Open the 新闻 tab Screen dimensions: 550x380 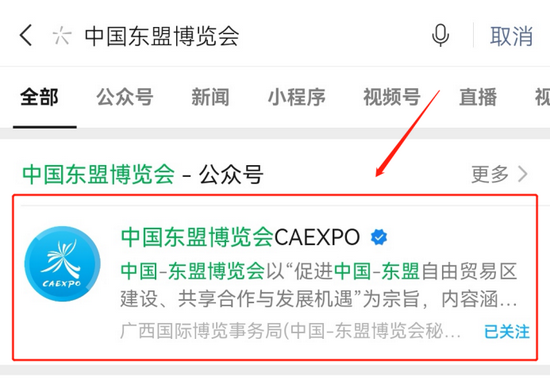[210, 97]
